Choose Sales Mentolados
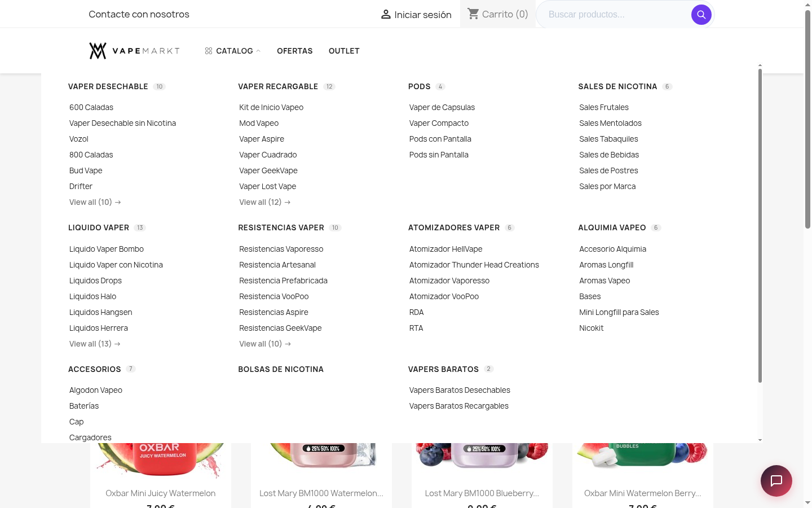 (x=610, y=123)
